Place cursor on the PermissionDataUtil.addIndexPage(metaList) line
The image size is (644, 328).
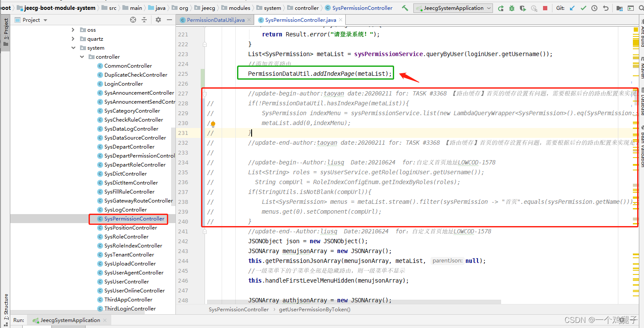(x=320, y=74)
